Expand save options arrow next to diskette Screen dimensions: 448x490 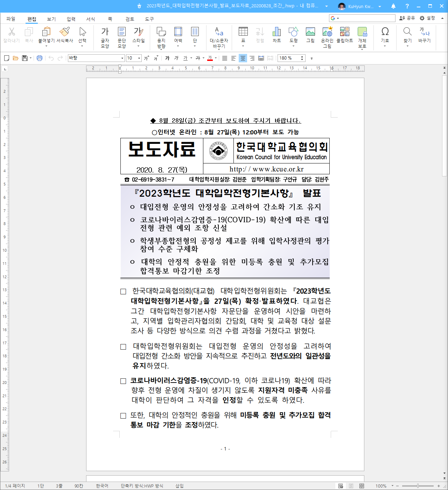click(x=30, y=58)
